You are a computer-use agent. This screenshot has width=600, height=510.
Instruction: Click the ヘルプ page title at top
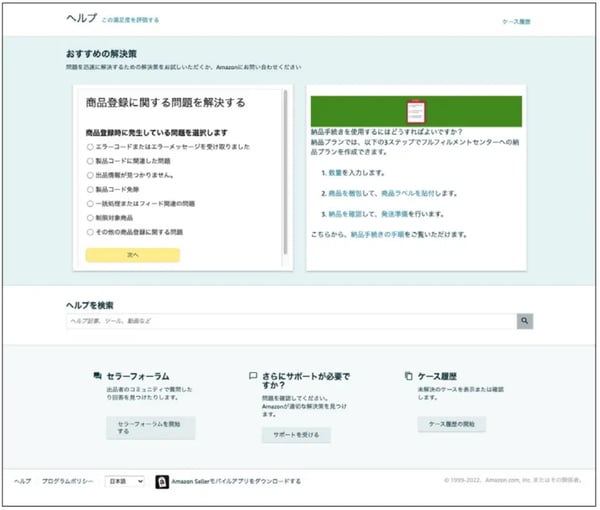pyautogui.click(x=82, y=18)
